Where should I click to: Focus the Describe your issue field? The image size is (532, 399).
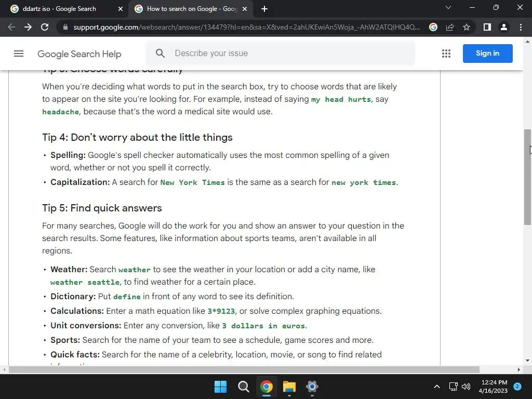280,54
